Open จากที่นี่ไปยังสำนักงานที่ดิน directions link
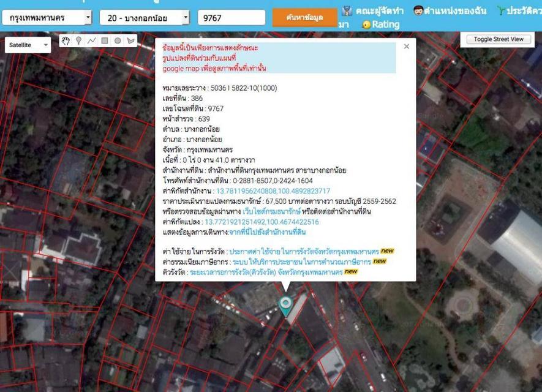 [268, 232]
